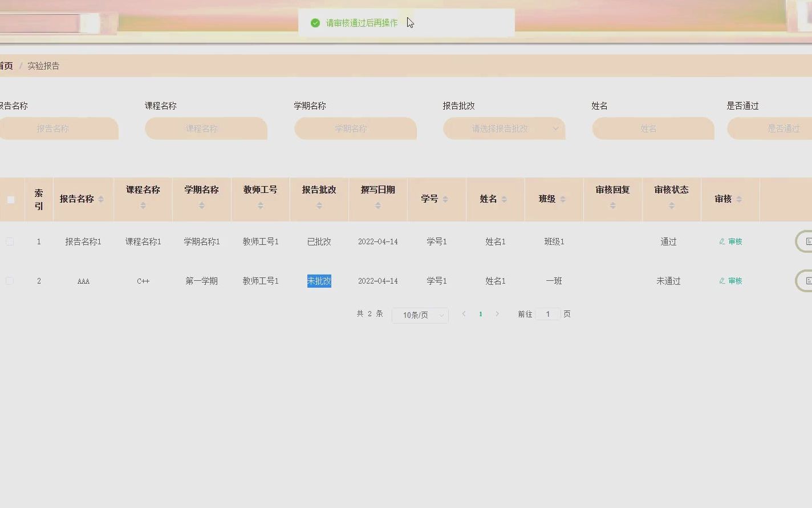This screenshot has height=508, width=812.
Task: Focus the 姓名 search field
Action: pyautogui.click(x=653, y=128)
